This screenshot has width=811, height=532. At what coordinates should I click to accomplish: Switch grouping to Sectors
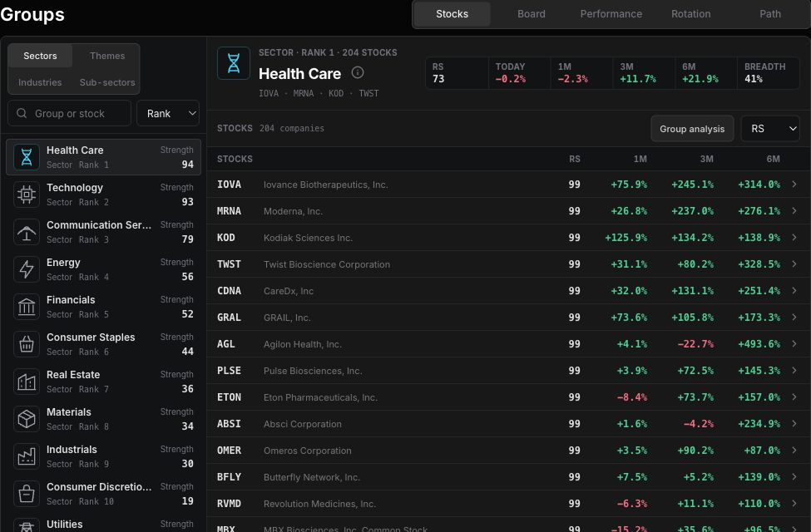[41, 56]
